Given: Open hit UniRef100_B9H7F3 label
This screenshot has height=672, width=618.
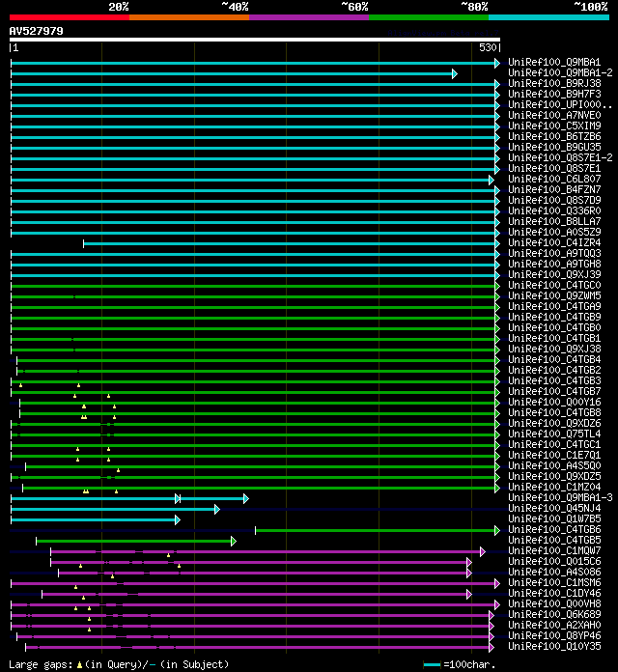Looking at the screenshot, I should (554, 95).
